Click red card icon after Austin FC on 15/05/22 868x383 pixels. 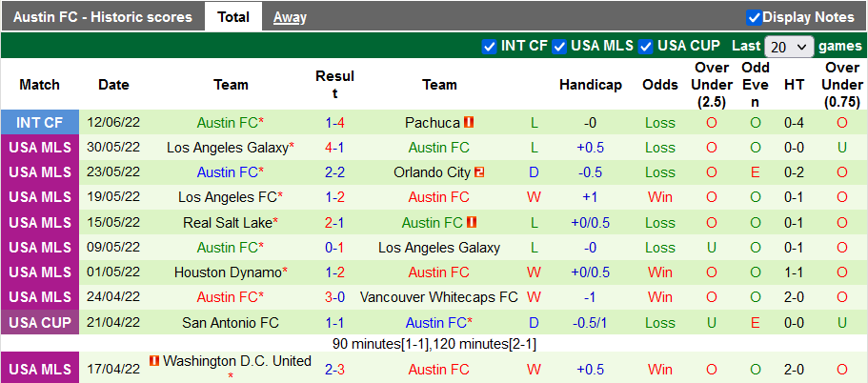(x=472, y=222)
